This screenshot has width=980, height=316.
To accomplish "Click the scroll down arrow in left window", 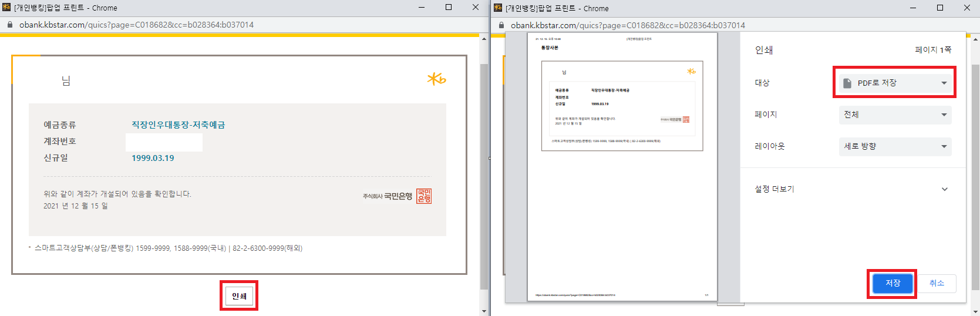I will 484,311.
